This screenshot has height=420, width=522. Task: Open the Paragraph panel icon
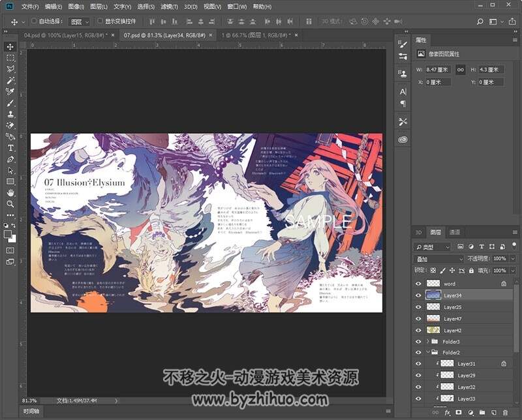pyautogui.click(x=403, y=104)
